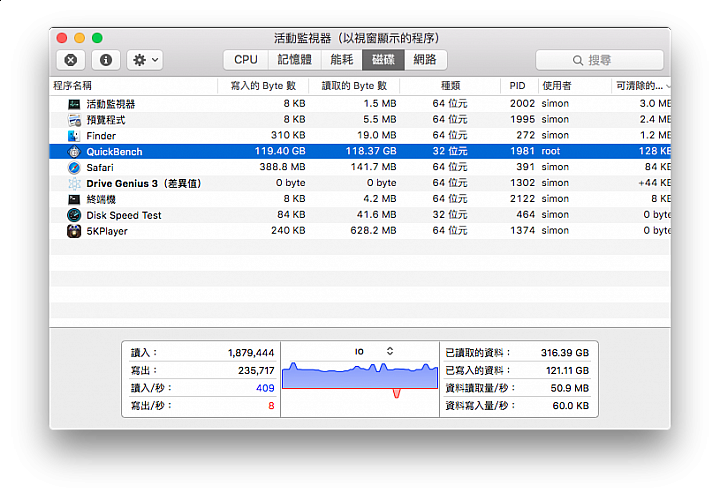Viewport: 720px width, 500px height.
Task: Select the Drive Genius 3 process name
Action: pos(144,184)
